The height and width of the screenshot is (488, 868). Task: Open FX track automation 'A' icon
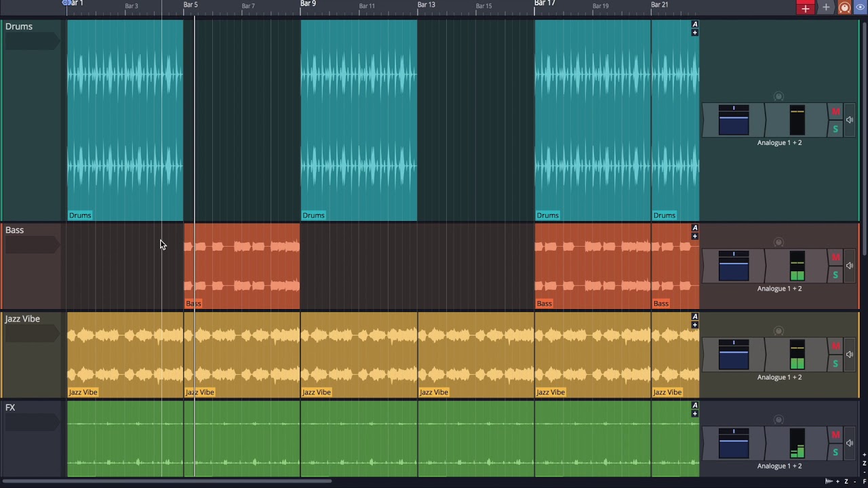694,406
